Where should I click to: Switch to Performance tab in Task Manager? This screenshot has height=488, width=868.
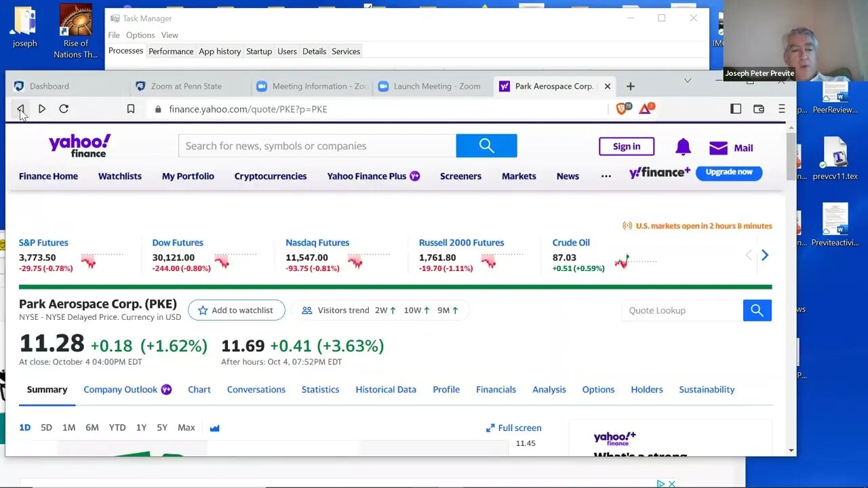coord(171,52)
